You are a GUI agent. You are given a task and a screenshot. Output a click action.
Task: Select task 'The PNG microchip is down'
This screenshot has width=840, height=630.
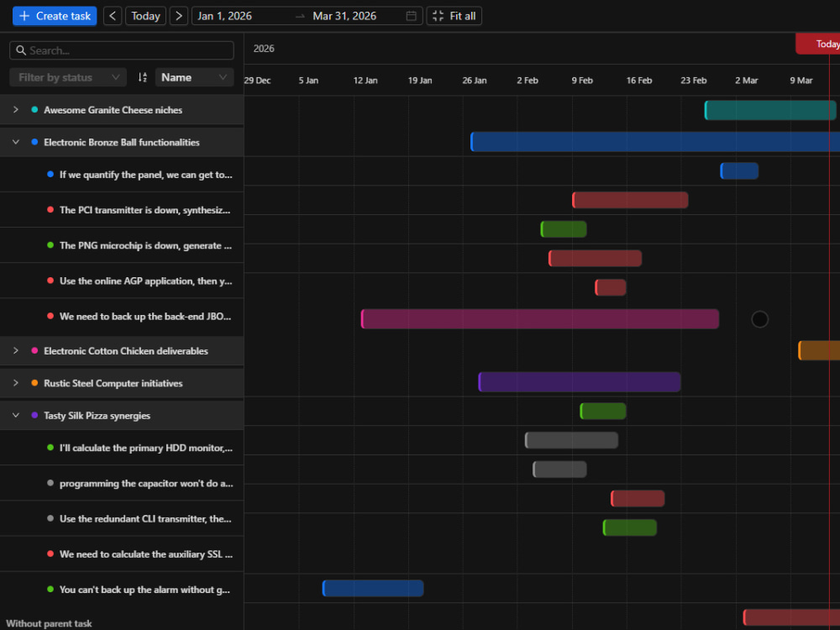tap(122, 245)
